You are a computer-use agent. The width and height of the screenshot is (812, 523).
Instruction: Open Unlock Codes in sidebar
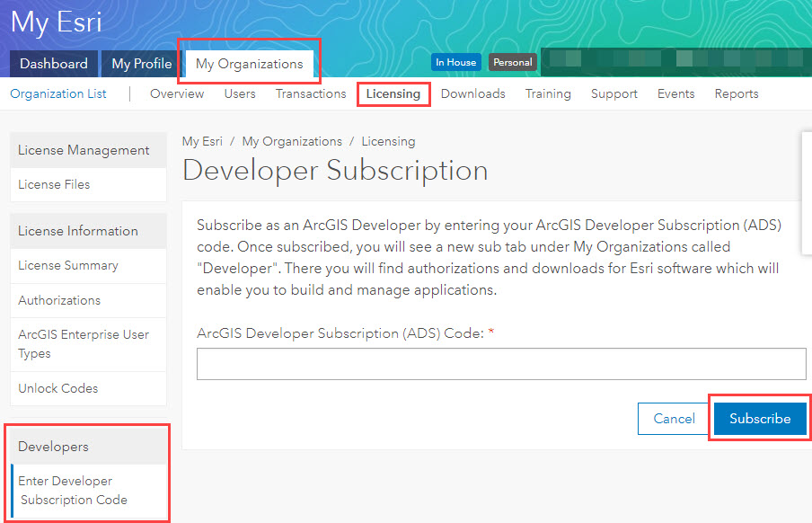[88, 388]
